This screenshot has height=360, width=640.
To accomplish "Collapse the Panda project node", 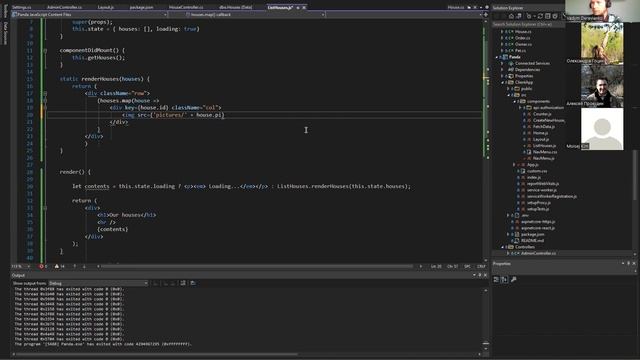I will pyautogui.click(x=497, y=57).
